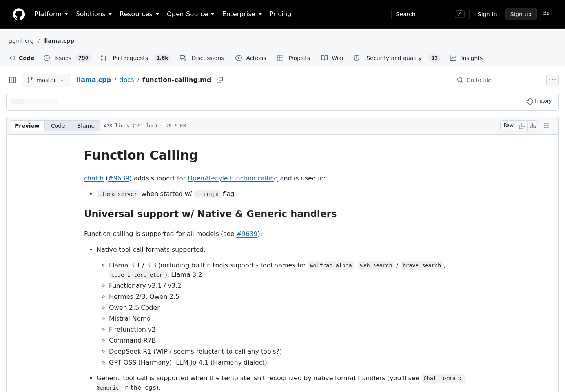Navigate to the docs folder breadcrumb

pos(127,80)
